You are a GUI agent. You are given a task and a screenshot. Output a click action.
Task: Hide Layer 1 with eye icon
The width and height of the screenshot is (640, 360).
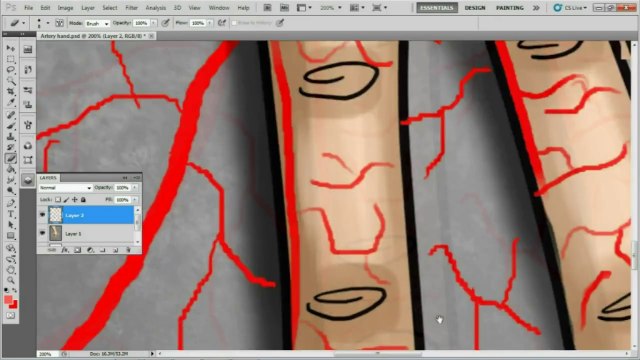pos(42,233)
